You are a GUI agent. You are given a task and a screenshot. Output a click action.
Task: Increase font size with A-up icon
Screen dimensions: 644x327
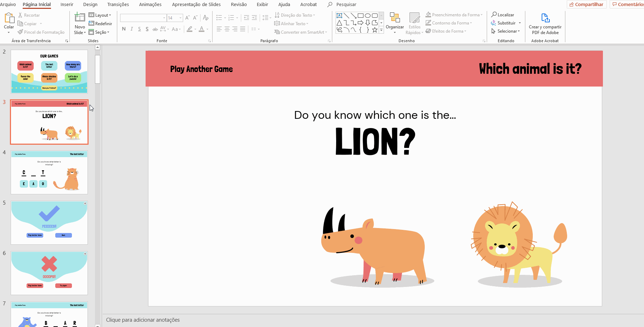click(x=187, y=18)
